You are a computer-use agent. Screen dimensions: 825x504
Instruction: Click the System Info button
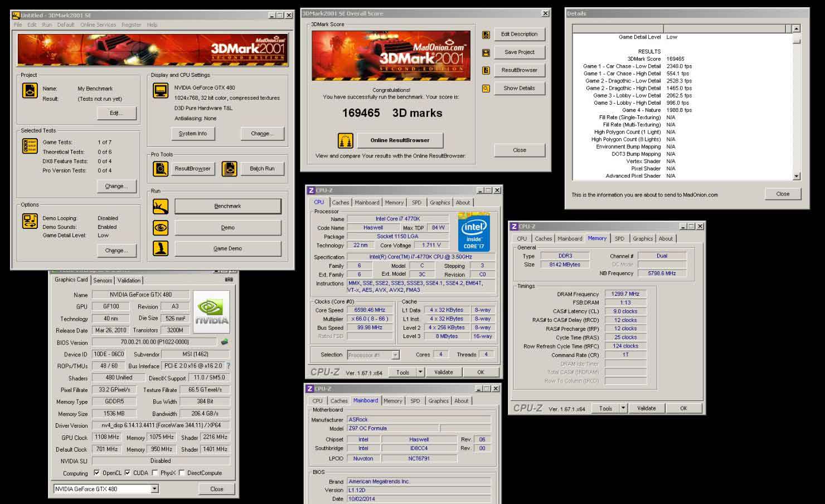[x=193, y=134]
